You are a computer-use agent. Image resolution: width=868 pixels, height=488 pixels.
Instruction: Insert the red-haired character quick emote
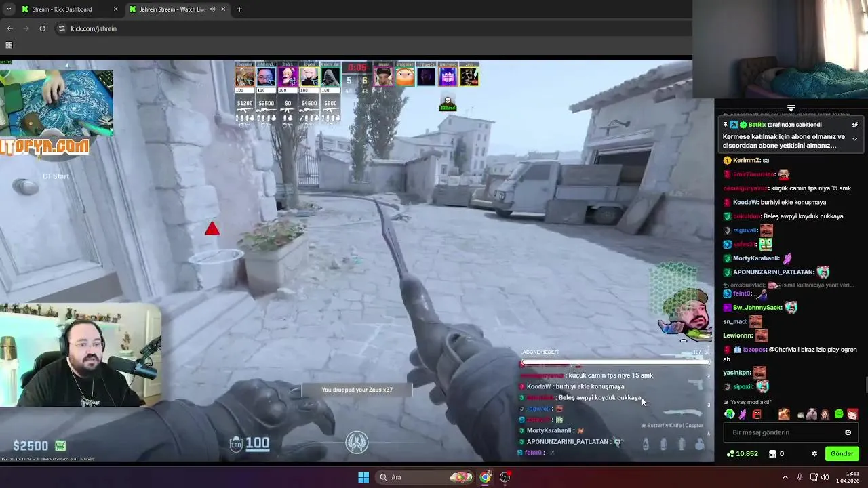click(x=852, y=414)
